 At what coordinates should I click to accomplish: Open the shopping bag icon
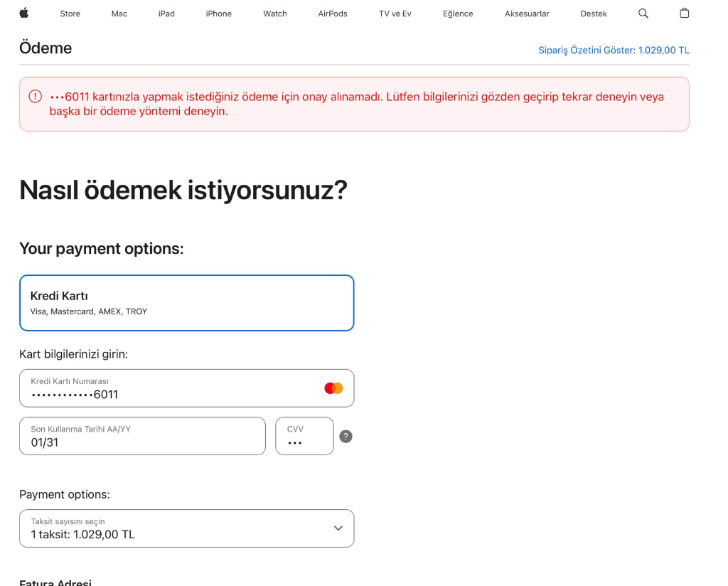[x=684, y=13]
